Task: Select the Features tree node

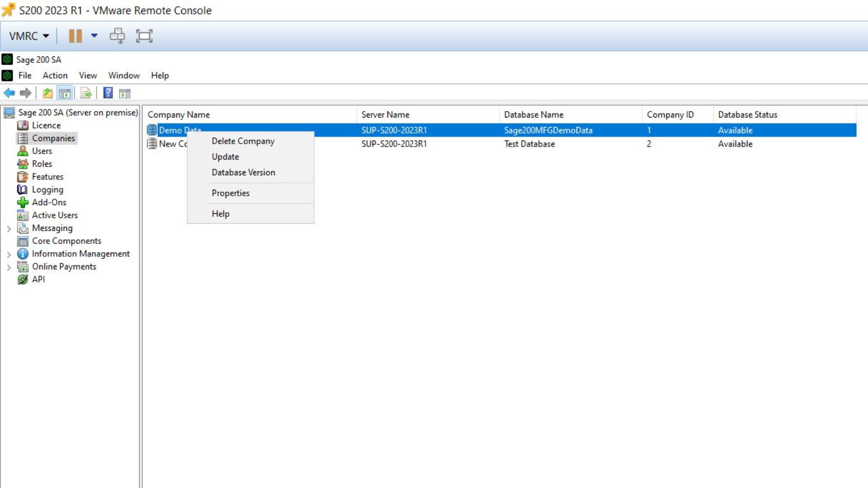Action: (47, 177)
